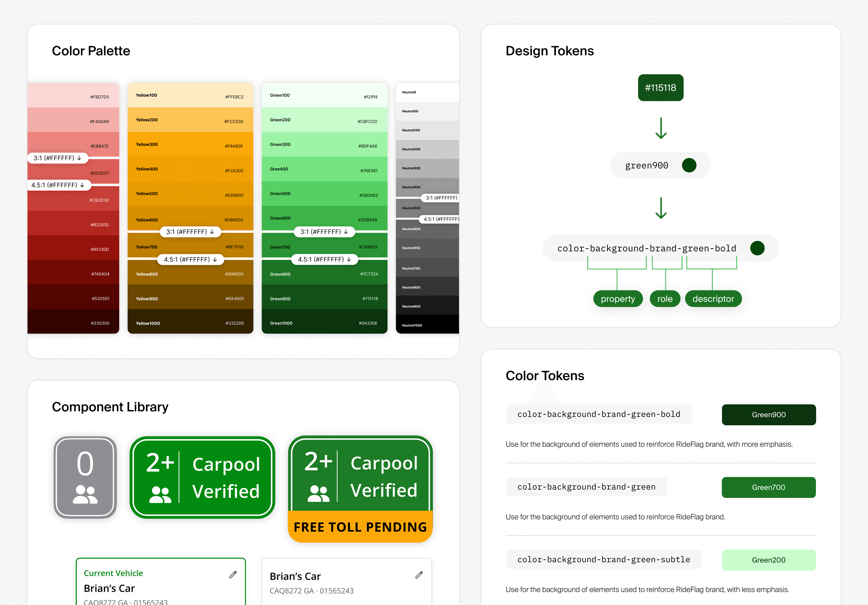Click the #115118 hex value chip
The height and width of the screenshot is (605, 868).
(661, 88)
